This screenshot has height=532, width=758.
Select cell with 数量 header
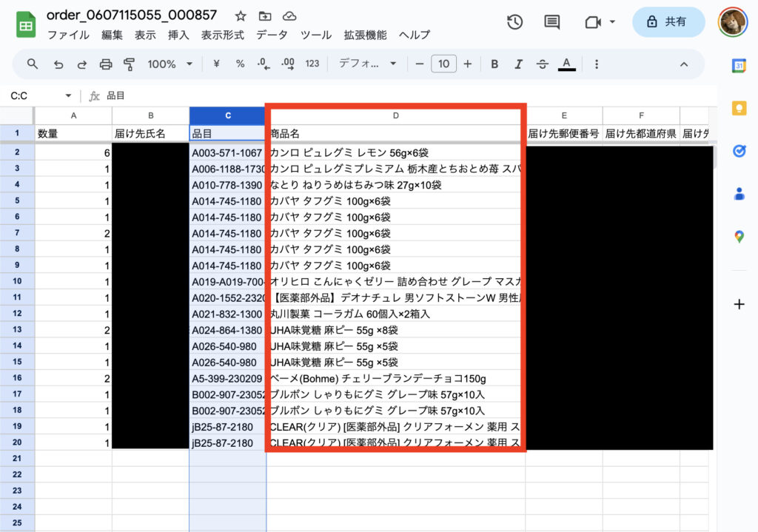[73, 133]
